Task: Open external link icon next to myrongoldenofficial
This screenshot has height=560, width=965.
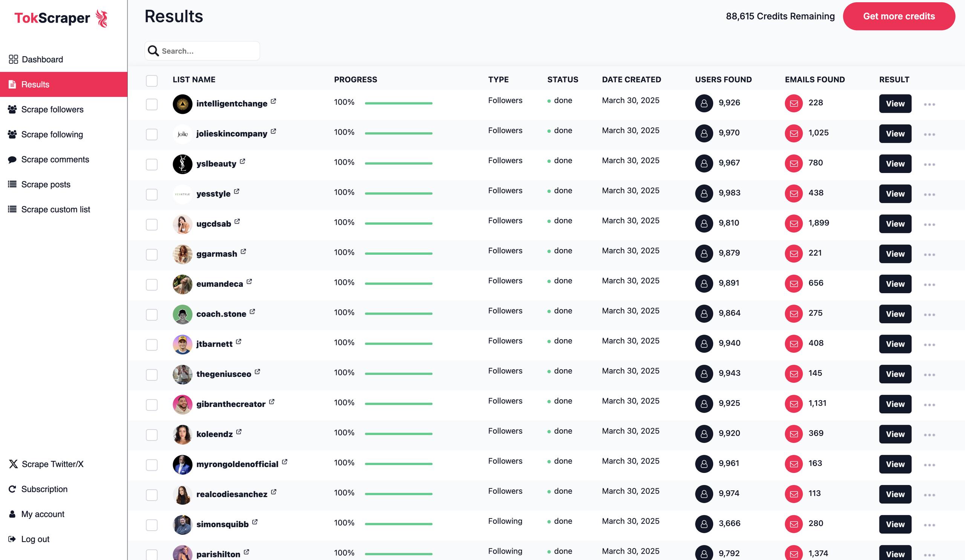Action: pyautogui.click(x=285, y=462)
